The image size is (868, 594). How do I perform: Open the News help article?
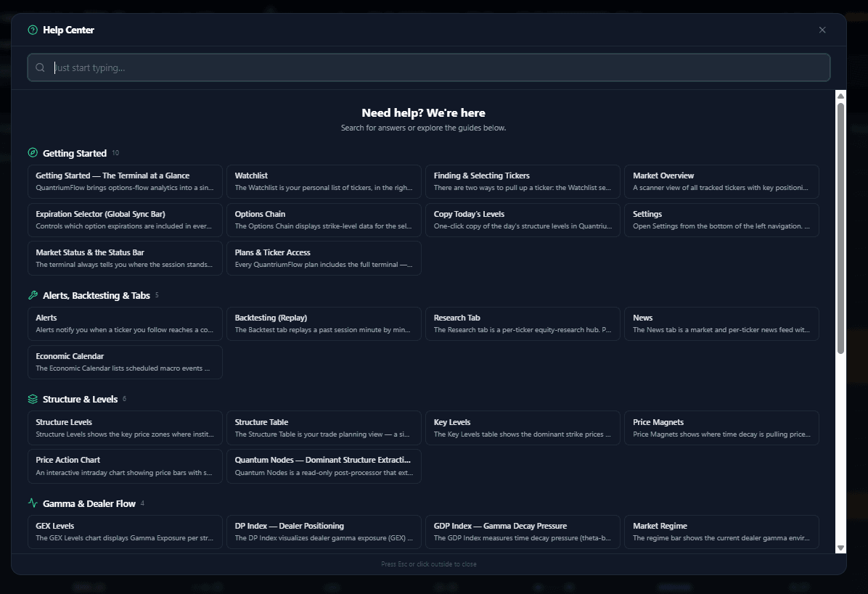722,323
